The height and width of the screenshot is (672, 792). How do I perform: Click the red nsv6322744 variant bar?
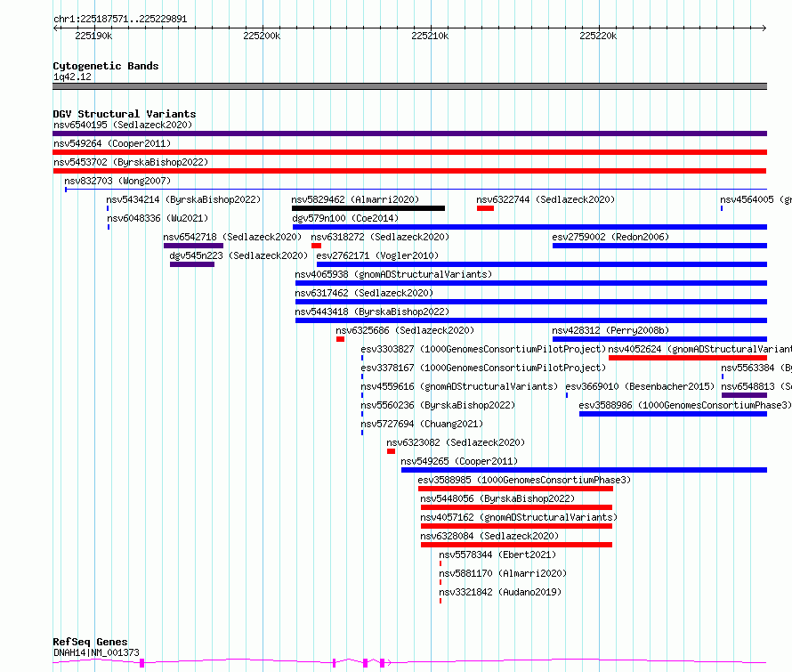[485, 208]
